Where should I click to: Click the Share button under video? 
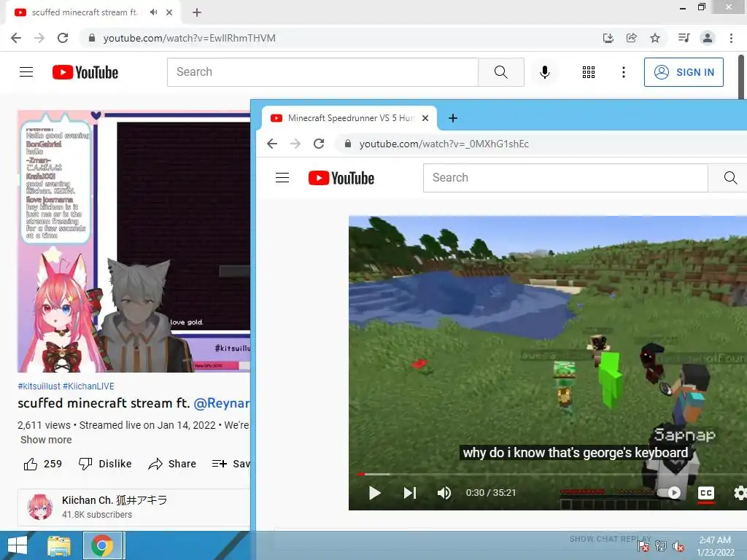[172, 464]
